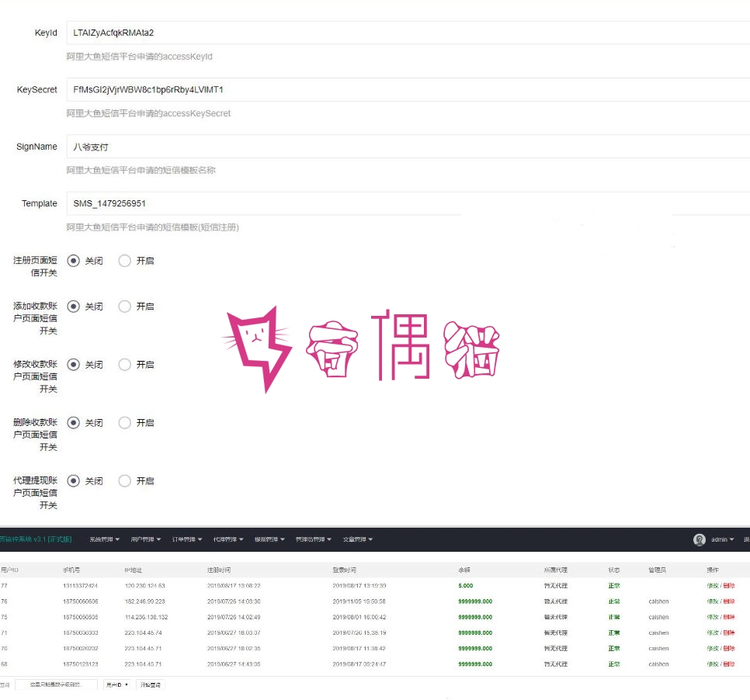
Task: Click the balance value 5.000
Action: 465,586
